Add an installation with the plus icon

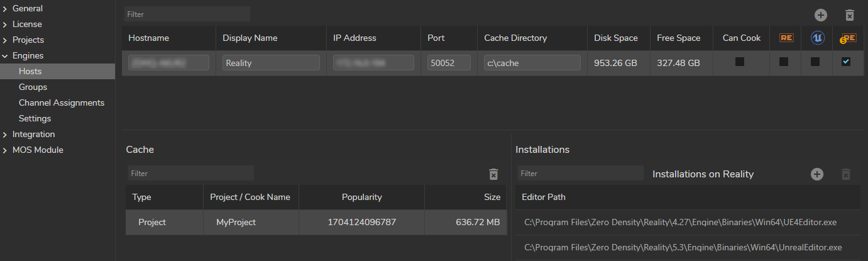[x=816, y=174]
